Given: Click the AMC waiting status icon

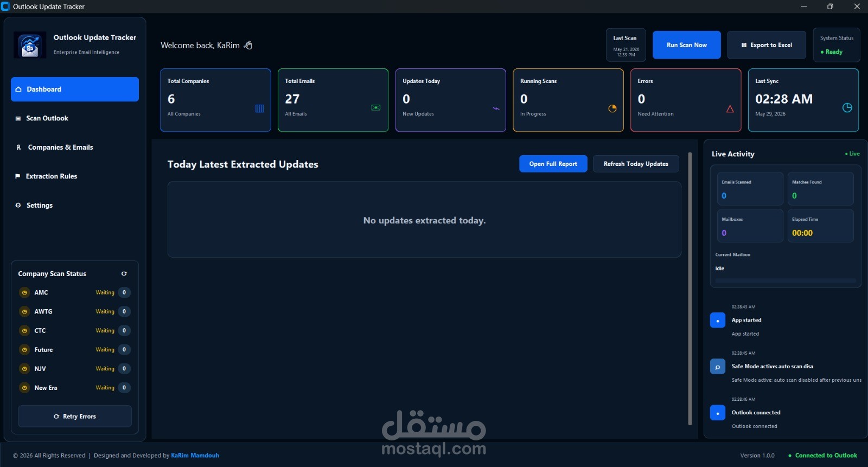Looking at the screenshot, I should click(24, 292).
